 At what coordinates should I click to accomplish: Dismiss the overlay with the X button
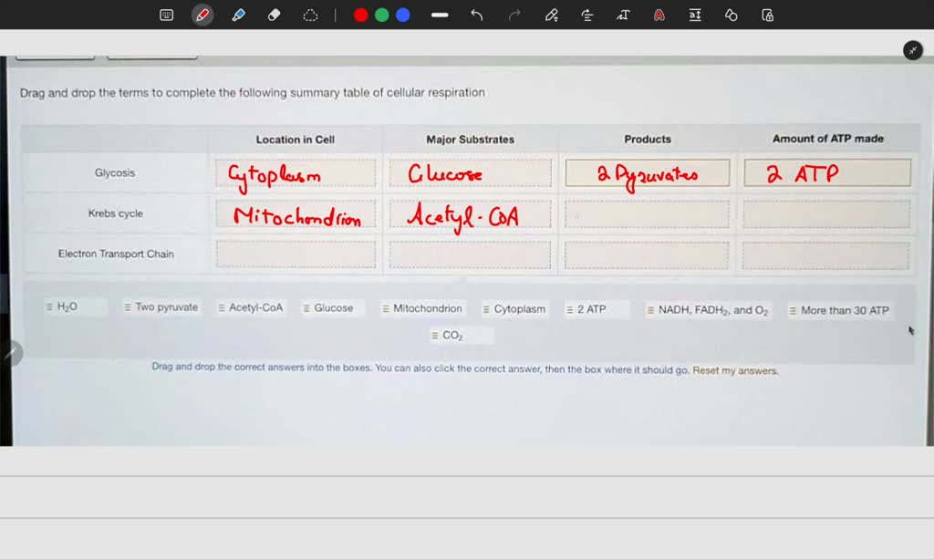tap(912, 50)
